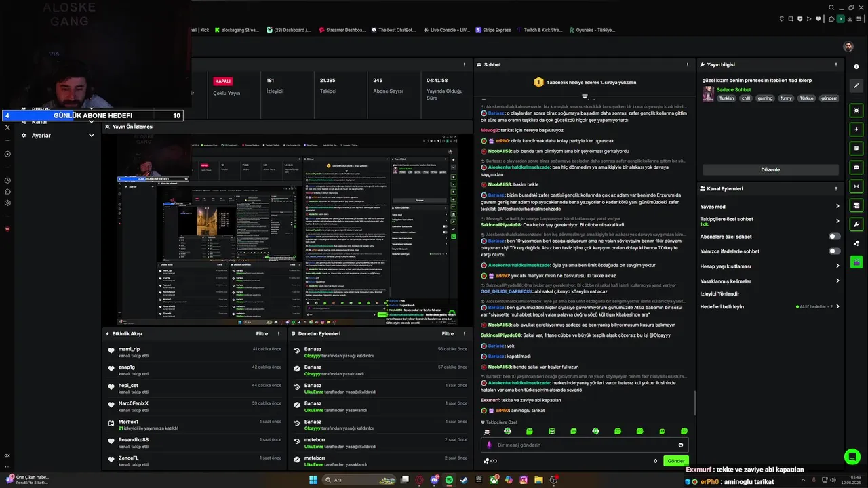The height and width of the screenshot is (488, 868).
Task: Toggle the wrench stream info panel icon
Action: [x=856, y=224]
